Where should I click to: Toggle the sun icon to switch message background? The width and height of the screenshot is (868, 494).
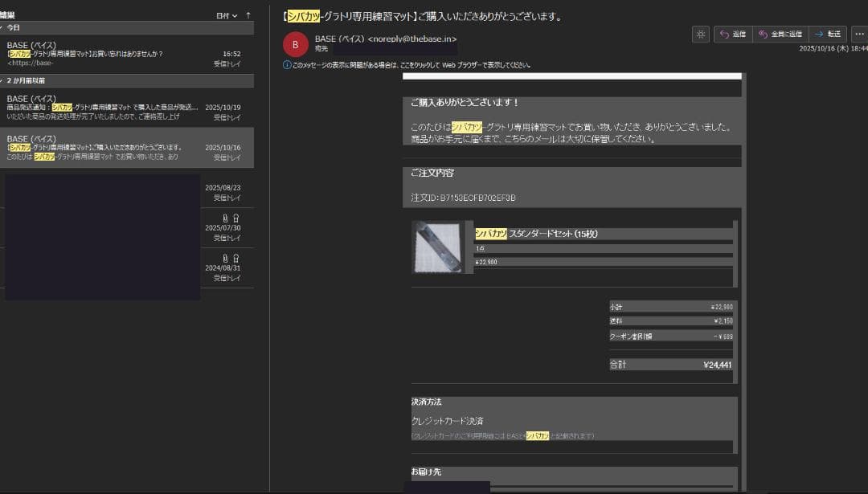pos(700,35)
